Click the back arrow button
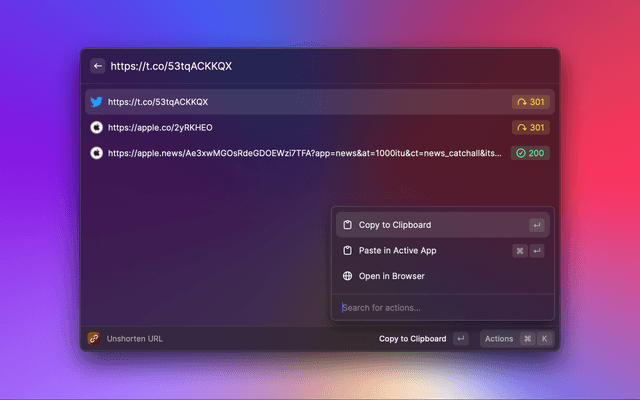This screenshot has width=640, height=400. 97,66
